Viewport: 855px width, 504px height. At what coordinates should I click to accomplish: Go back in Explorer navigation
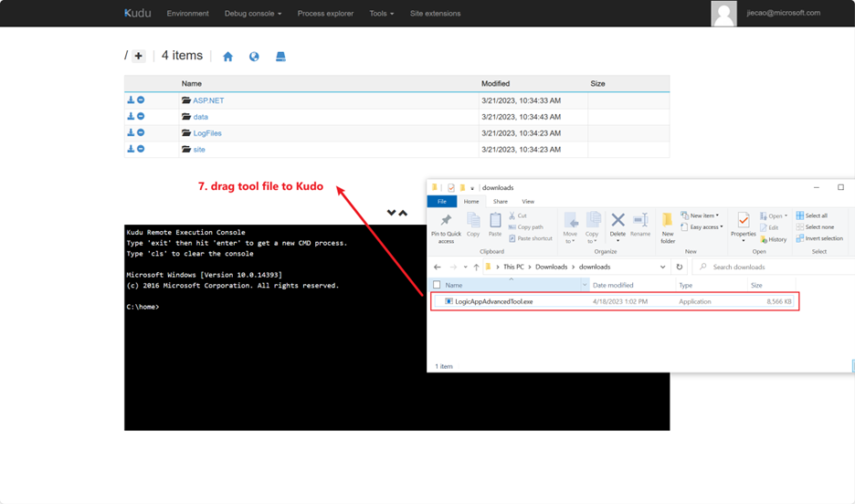[438, 267]
